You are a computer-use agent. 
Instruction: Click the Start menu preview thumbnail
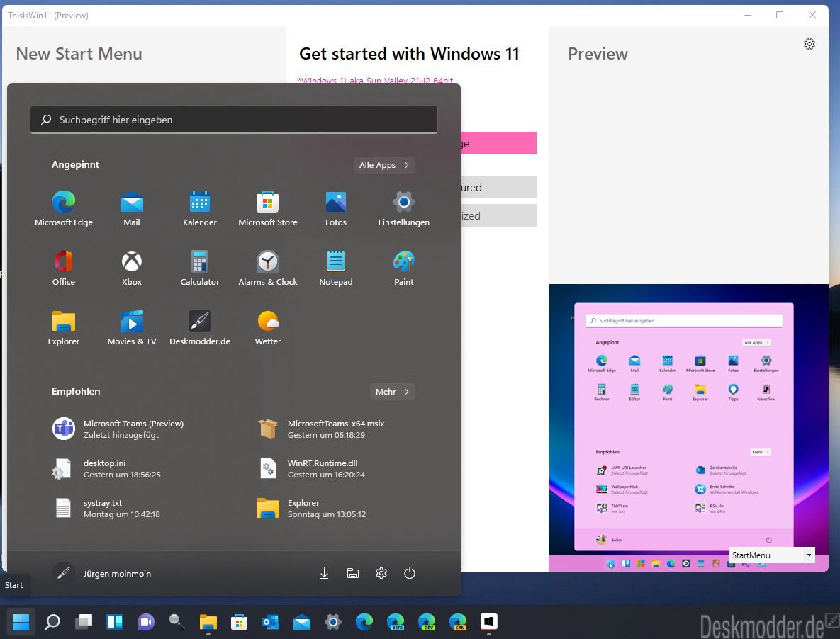[688, 428]
